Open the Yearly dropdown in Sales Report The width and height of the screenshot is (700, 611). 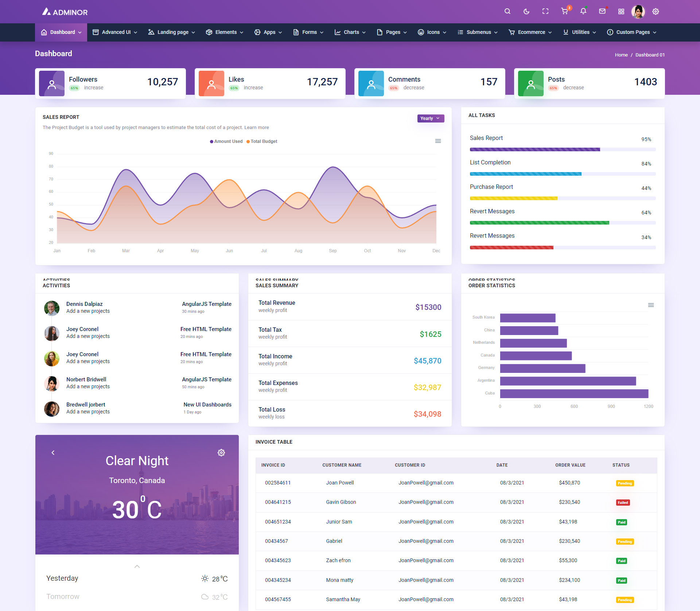point(430,118)
